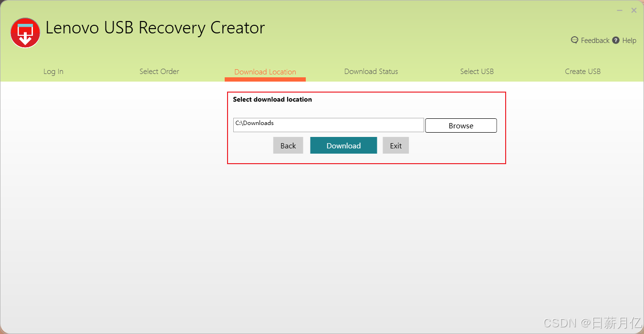Close the Recovery Creator window
Image resolution: width=644 pixels, height=334 pixels.
click(x=634, y=10)
